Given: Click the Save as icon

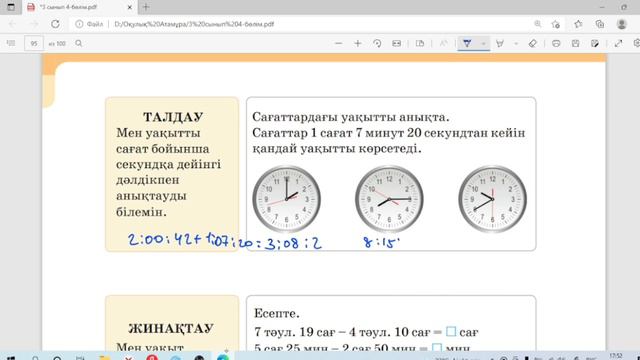Looking at the screenshot, I should pos(595,43).
